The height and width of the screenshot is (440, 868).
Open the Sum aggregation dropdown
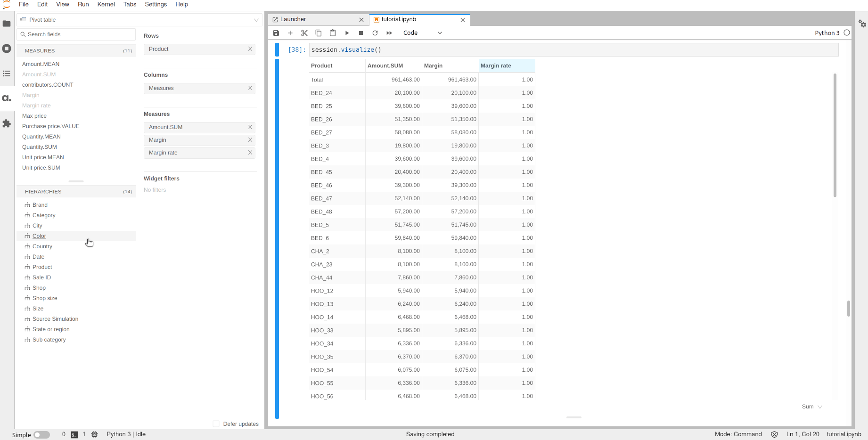click(812, 407)
